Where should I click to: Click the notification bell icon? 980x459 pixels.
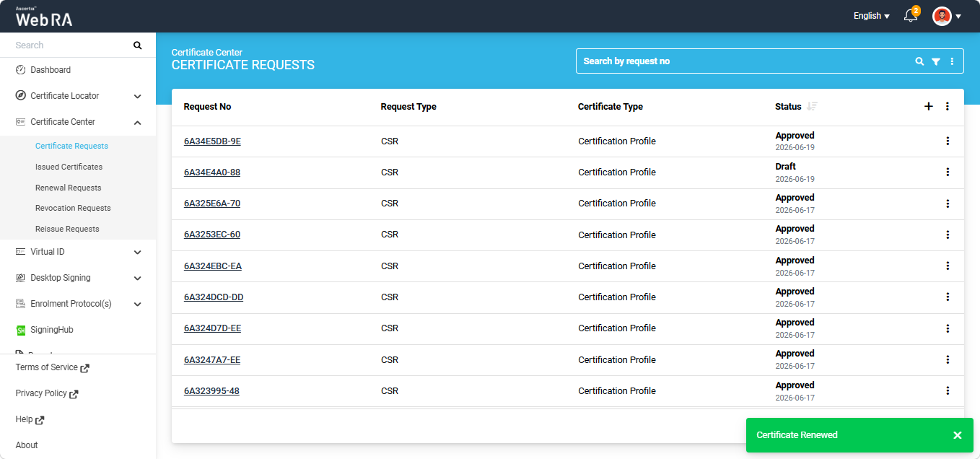tap(911, 16)
